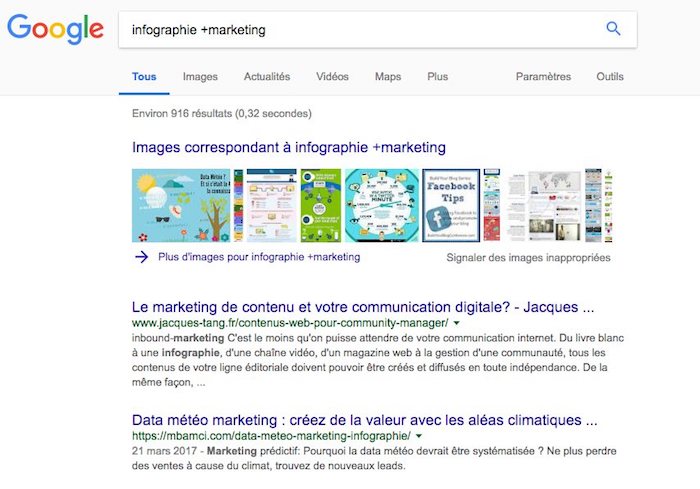Open the weather data infographic thumbnail with tree
The image size is (700, 489).
point(181,205)
